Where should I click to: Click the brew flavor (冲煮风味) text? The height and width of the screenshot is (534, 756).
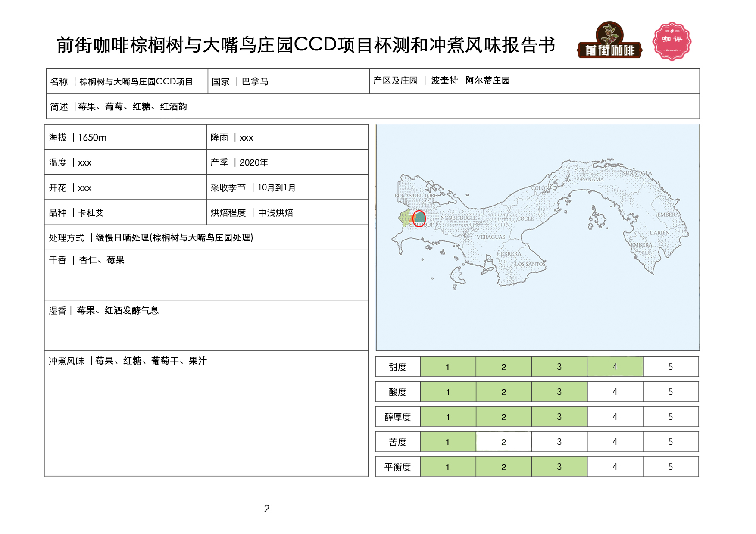128,361
